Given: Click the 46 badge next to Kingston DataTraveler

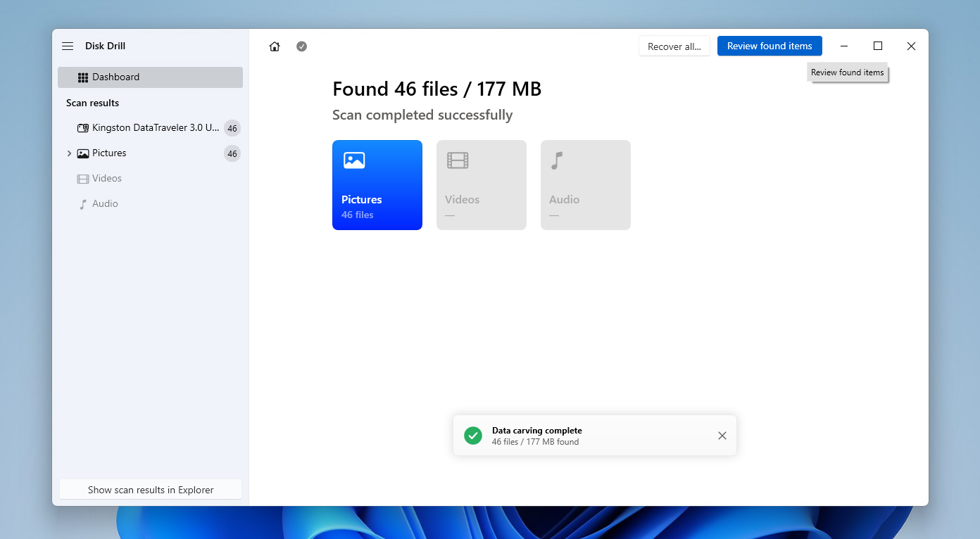Looking at the screenshot, I should (232, 128).
